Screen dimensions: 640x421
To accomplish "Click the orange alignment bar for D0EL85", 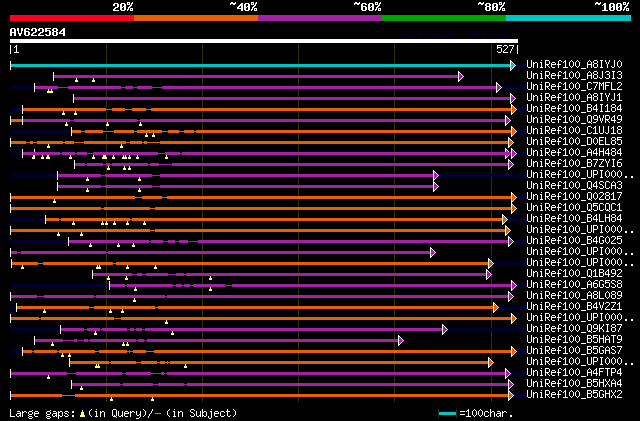I will (260, 143).
